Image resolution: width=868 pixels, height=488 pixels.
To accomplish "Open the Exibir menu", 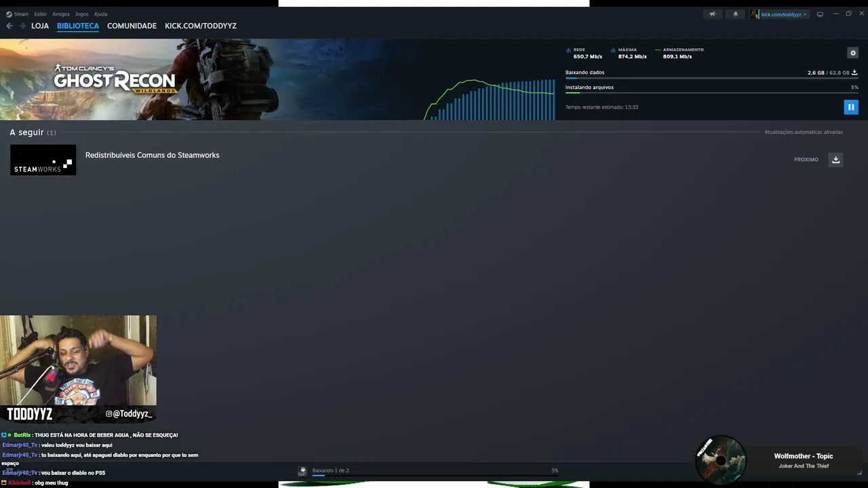I will point(41,14).
